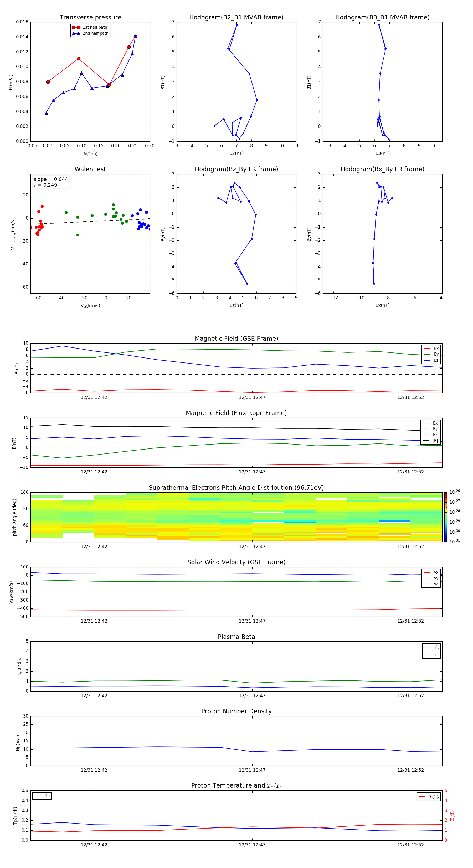Click the 'Hodogram(Bz_By FR frame)' title
The height and width of the screenshot is (868, 473).
pos(236,169)
